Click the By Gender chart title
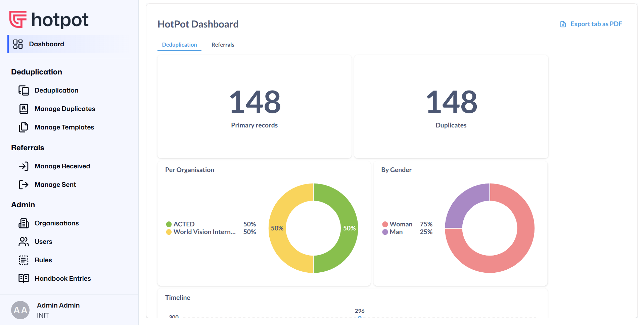The image size is (644, 325). [x=396, y=170]
